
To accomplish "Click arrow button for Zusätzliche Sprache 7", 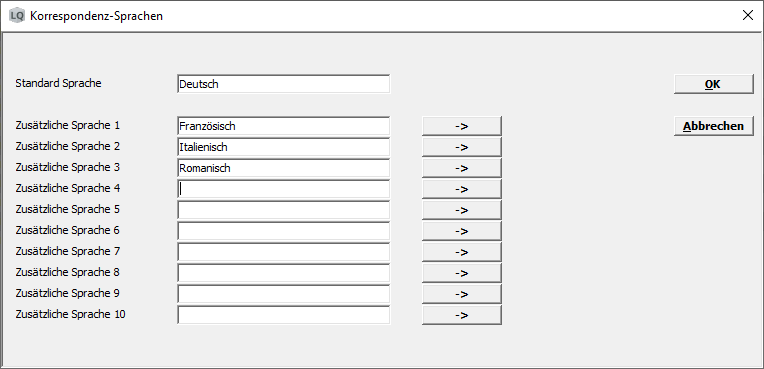I will click(x=461, y=252).
